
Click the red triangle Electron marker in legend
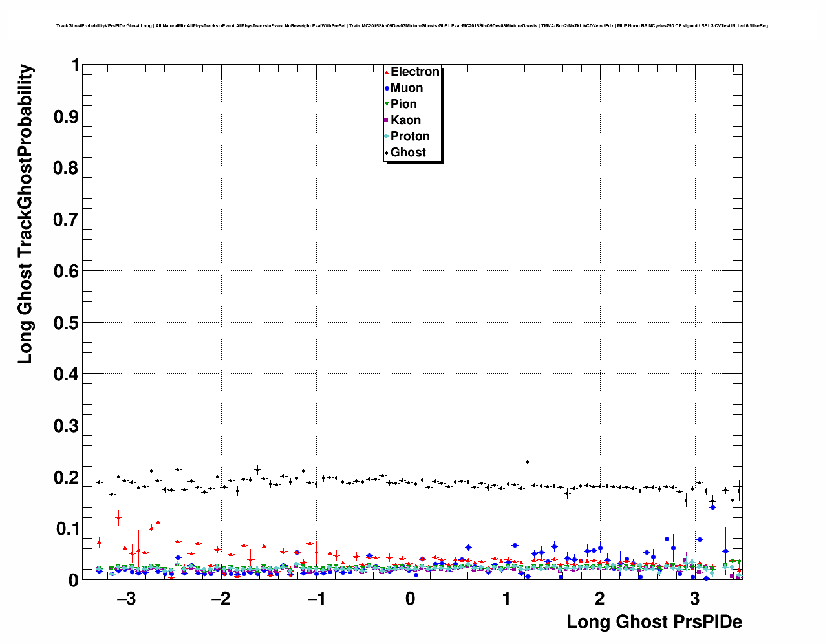click(x=387, y=72)
